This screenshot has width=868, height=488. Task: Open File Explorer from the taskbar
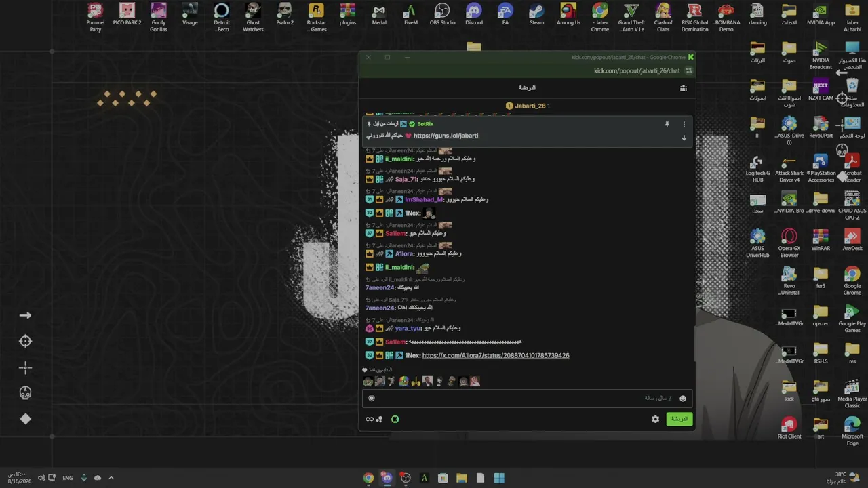coord(462,478)
